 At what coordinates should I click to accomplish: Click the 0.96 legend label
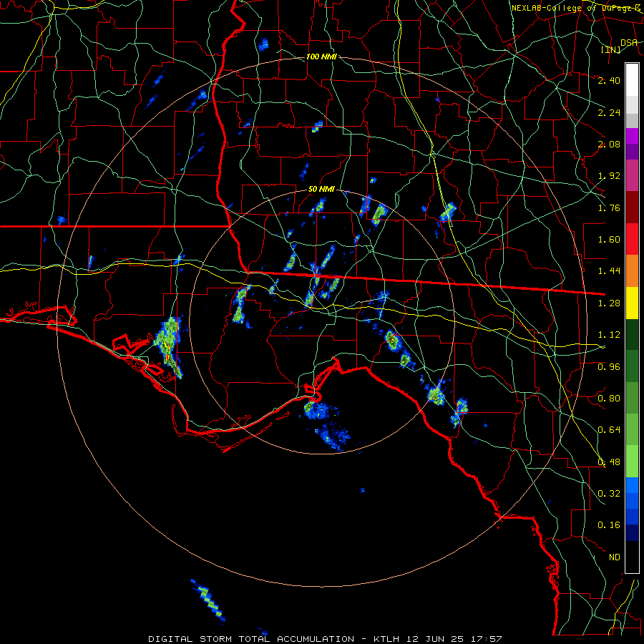click(x=609, y=367)
